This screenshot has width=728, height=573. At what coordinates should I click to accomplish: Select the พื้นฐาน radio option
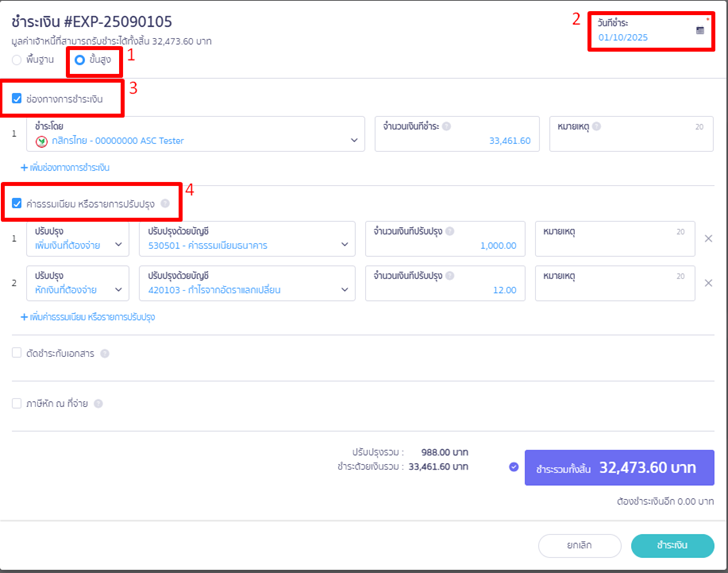click(x=17, y=60)
